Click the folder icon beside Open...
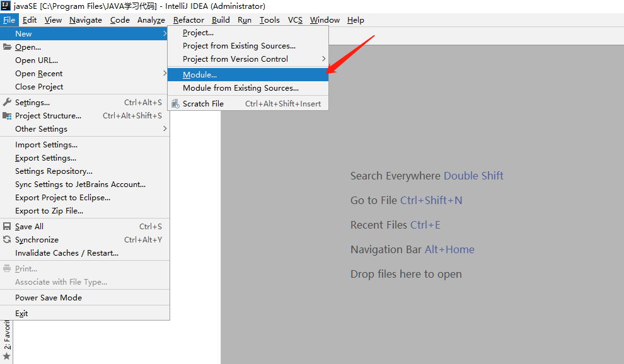624x364 pixels. point(7,47)
